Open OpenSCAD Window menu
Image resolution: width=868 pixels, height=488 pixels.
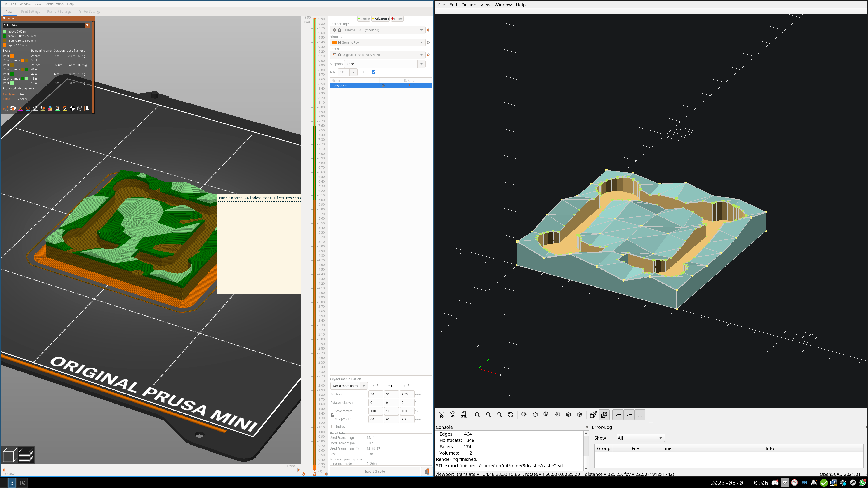pyautogui.click(x=503, y=5)
